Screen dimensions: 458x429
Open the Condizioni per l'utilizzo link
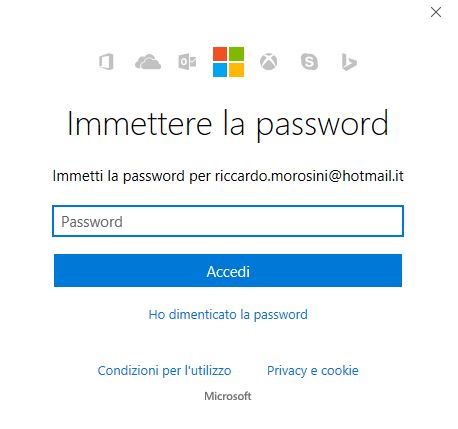click(164, 371)
